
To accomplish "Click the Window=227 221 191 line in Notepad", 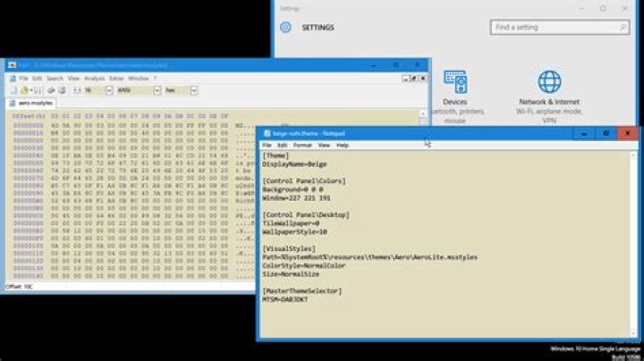I will coord(297,198).
